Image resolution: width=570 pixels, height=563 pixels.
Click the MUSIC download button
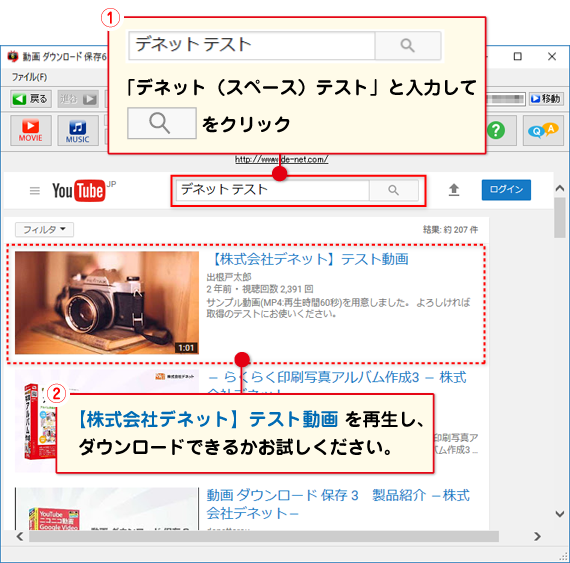pos(78,130)
